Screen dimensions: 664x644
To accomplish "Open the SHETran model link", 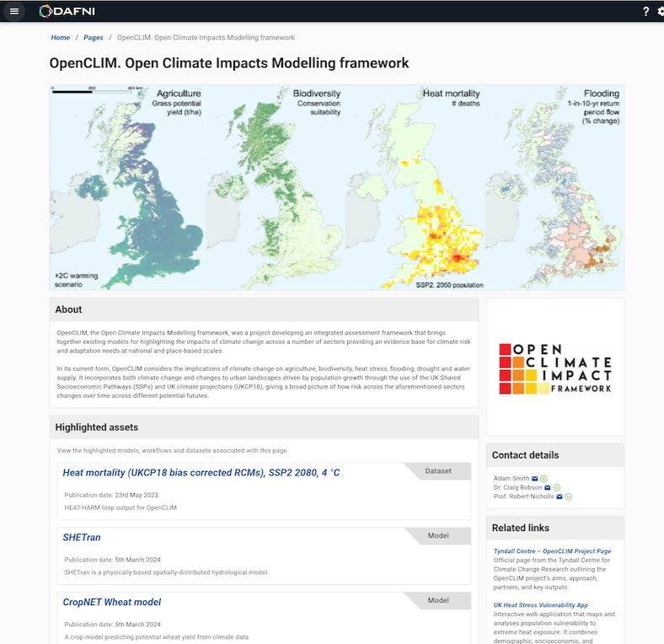I will click(82, 538).
